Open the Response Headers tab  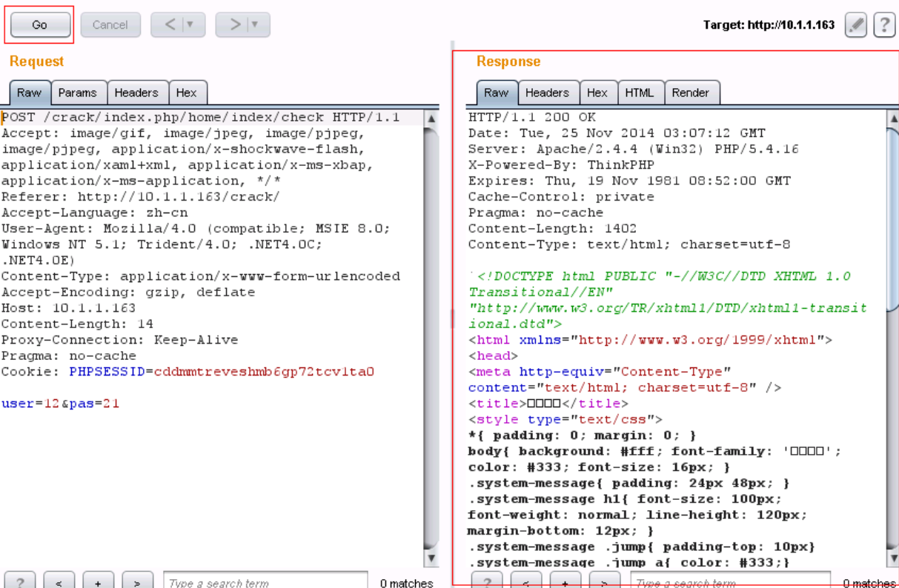(x=547, y=93)
